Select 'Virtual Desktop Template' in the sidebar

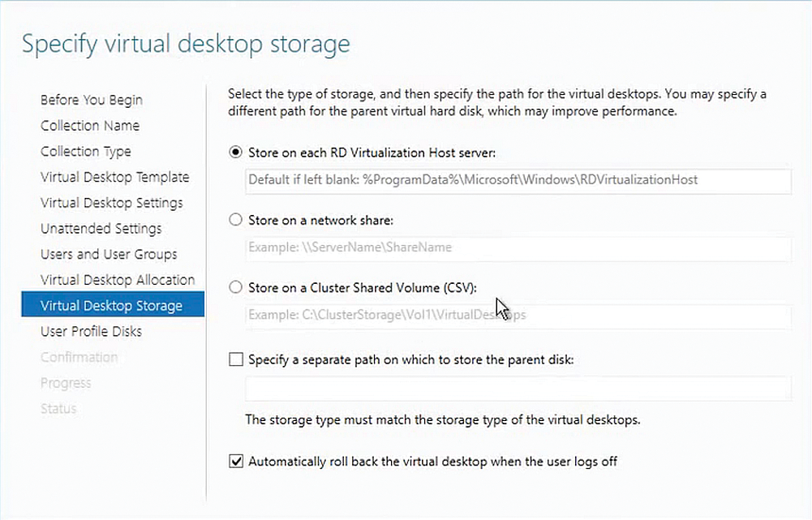pos(114,177)
